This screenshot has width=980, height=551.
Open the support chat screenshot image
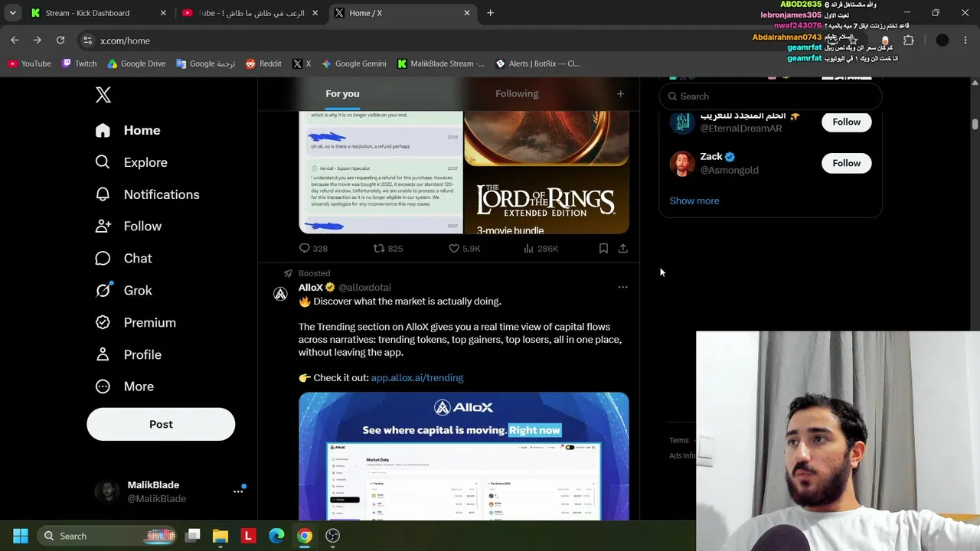click(381, 172)
